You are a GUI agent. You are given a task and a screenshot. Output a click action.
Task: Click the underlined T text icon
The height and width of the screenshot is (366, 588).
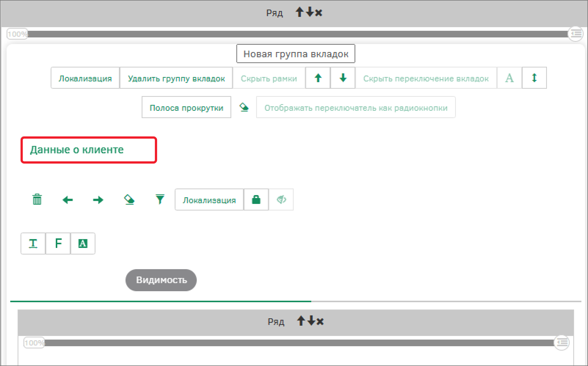click(33, 244)
